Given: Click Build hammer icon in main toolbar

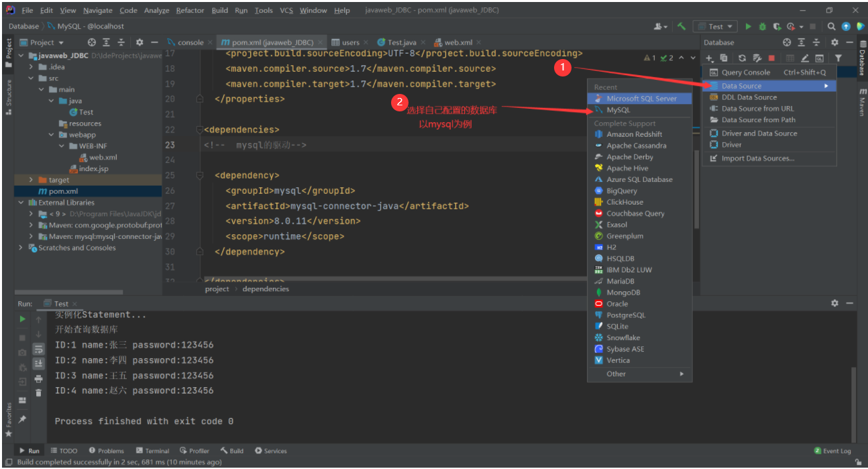Looking at the screenshot, I should pyautogui.click(x=682, y=26).
